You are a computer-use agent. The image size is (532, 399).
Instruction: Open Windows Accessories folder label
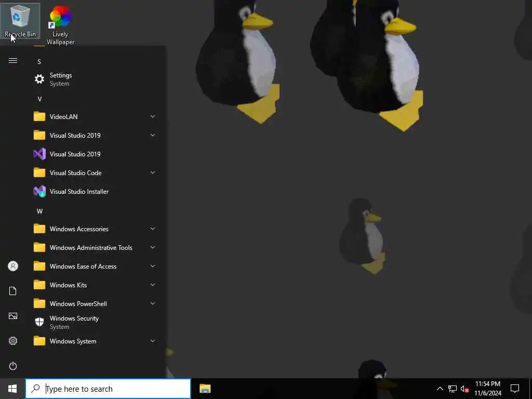pos(79,229)
